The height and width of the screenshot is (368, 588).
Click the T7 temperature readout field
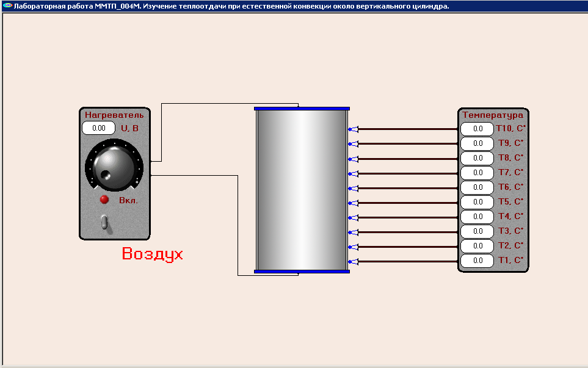tap(477, 173)
